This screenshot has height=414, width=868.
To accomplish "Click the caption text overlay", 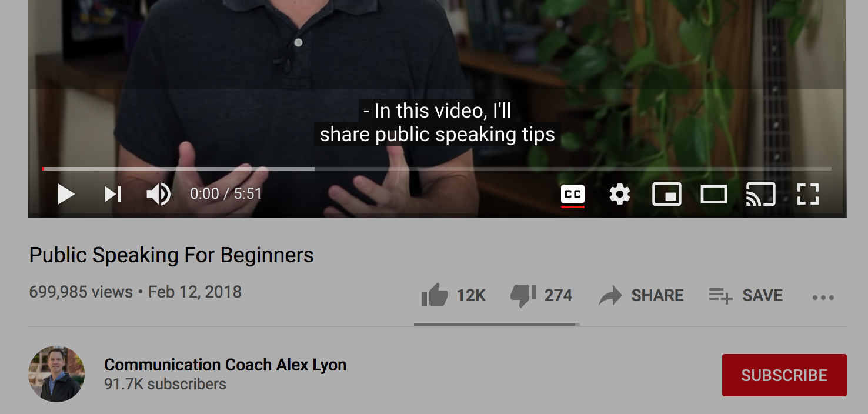I will (x=437, y=123).
